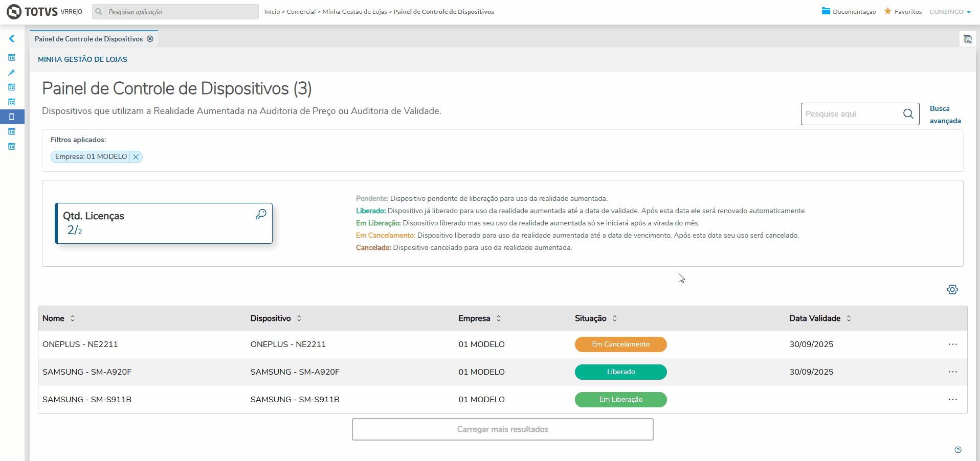This screenshot has width=980, height=461.
Task: Close the Painel de Controle de Dispositivos tab
Action: pyautogui.click(x=150, y=39)
